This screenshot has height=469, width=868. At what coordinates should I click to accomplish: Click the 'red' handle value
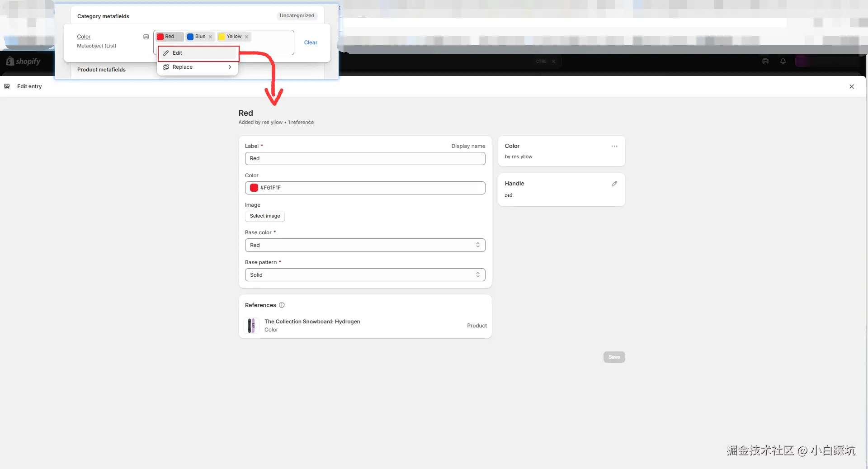click(x=509, y=195)
